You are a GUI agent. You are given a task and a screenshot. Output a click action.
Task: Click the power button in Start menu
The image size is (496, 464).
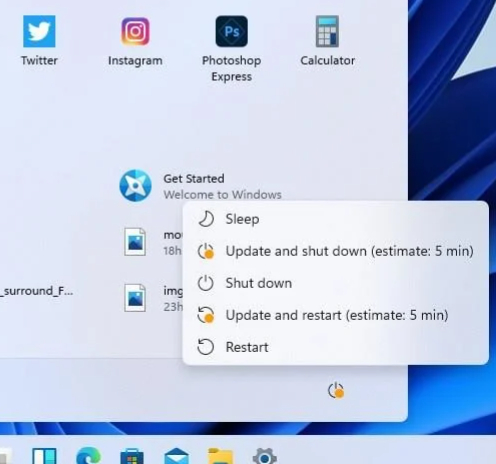(x=336, y=390)
